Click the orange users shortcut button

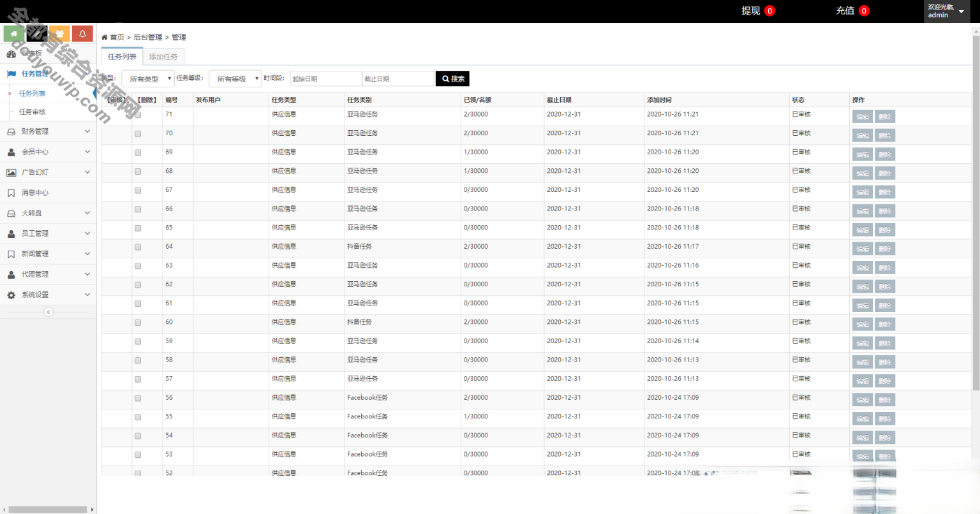coord(59,34)
